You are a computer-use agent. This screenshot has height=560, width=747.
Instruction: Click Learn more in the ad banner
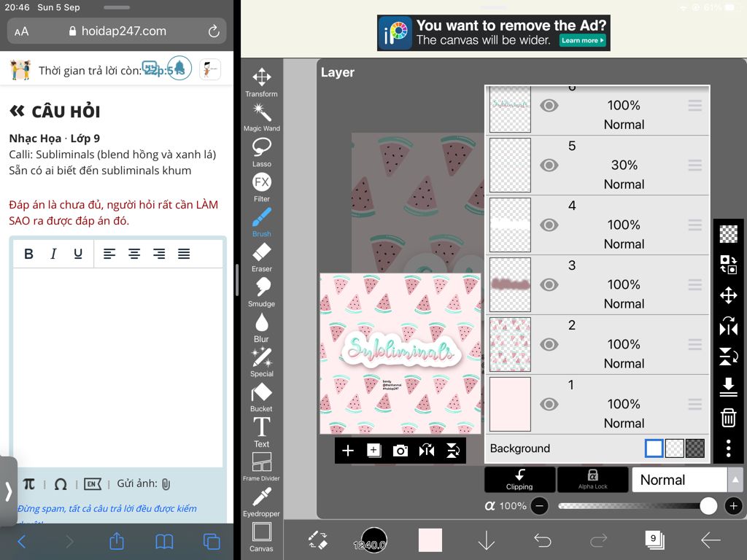click(582, 41)
